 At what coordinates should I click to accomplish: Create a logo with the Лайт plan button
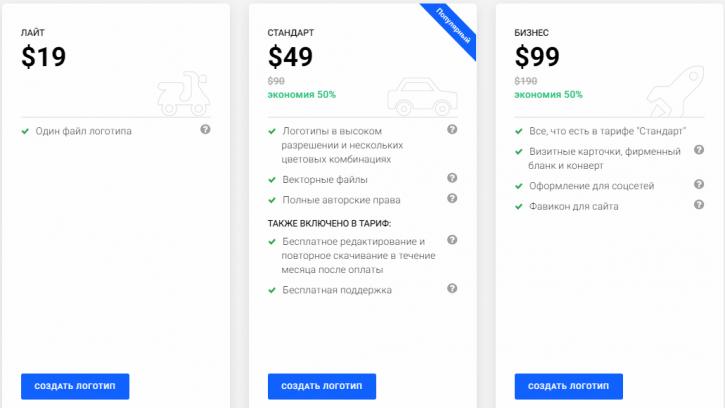pos(75,386)
